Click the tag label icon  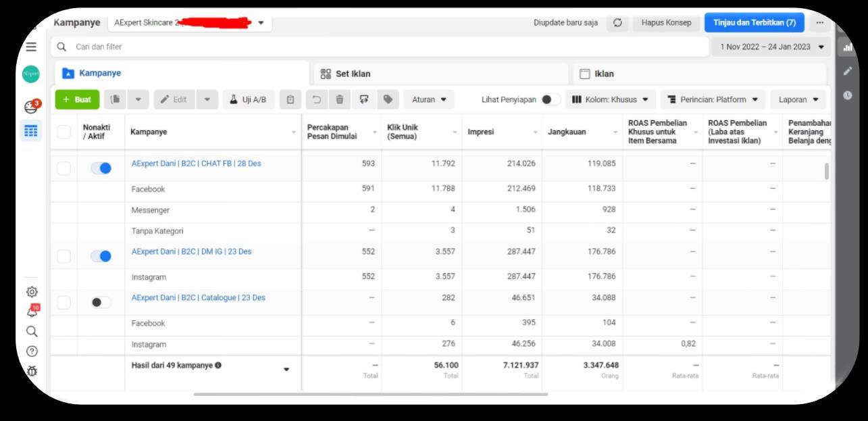387,100
